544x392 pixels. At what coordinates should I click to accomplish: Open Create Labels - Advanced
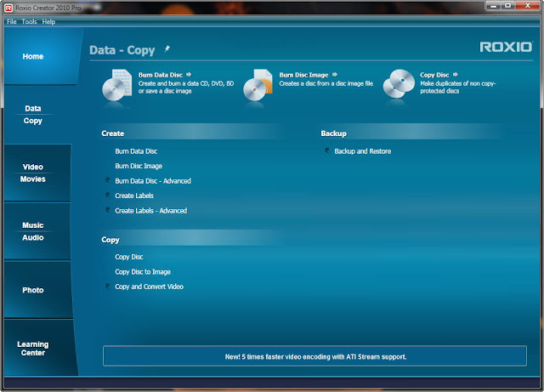pos(151,211)
